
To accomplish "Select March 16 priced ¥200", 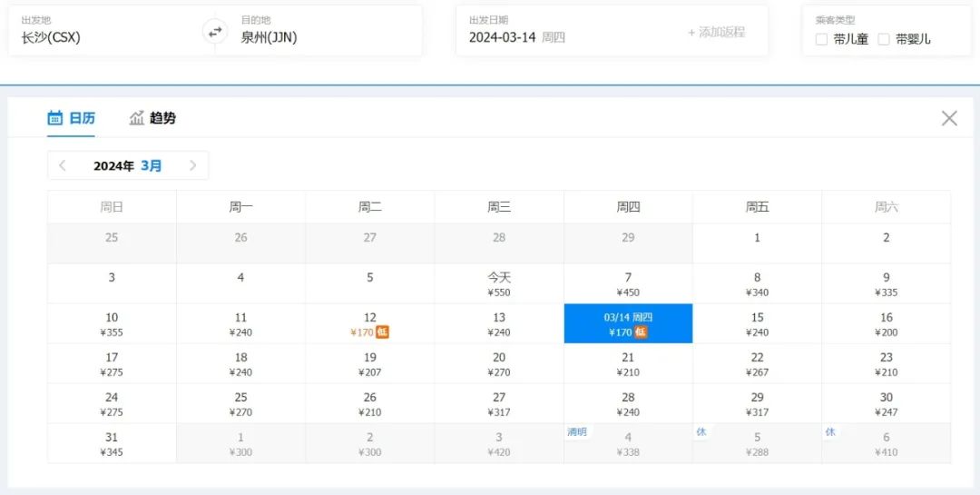I will pyautogui.click(x=887, y=323).
